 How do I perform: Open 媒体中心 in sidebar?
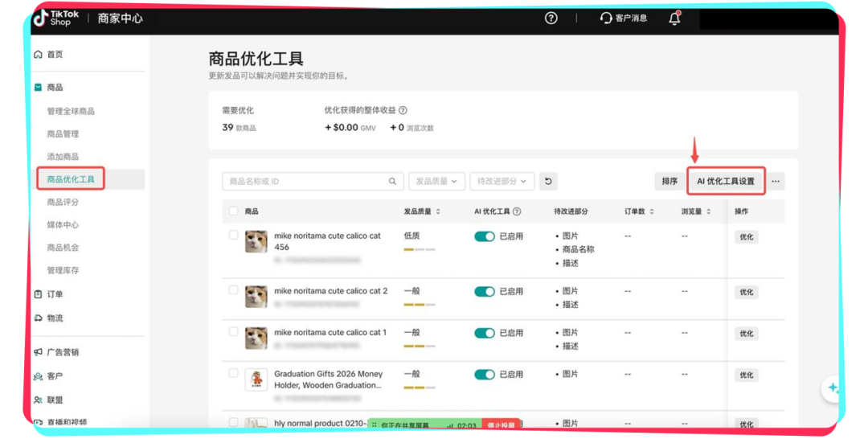[x=63, y=225]
